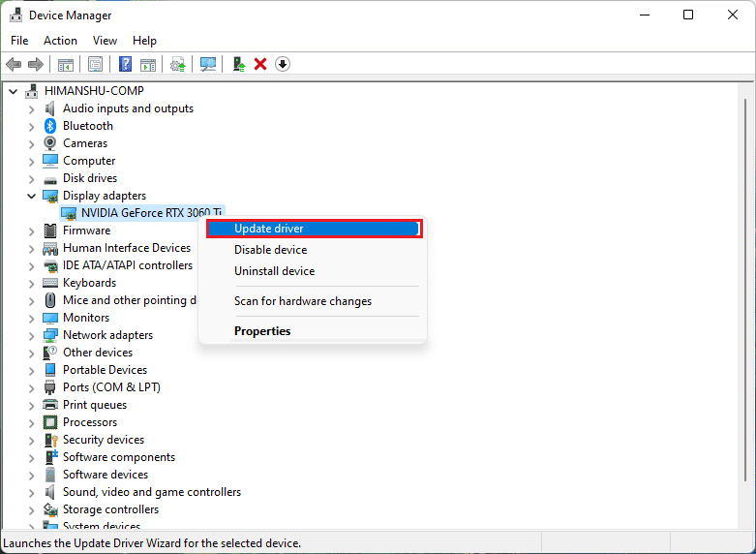The image size is (756, 554).
Task: Open the Help menu
Action: [x=144, y=41]
